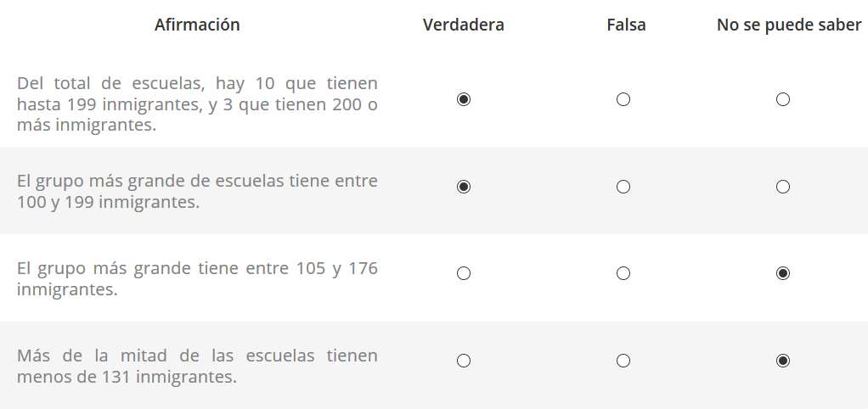Mark Falsa for the 100 y 199 statement

click(623, 187)
